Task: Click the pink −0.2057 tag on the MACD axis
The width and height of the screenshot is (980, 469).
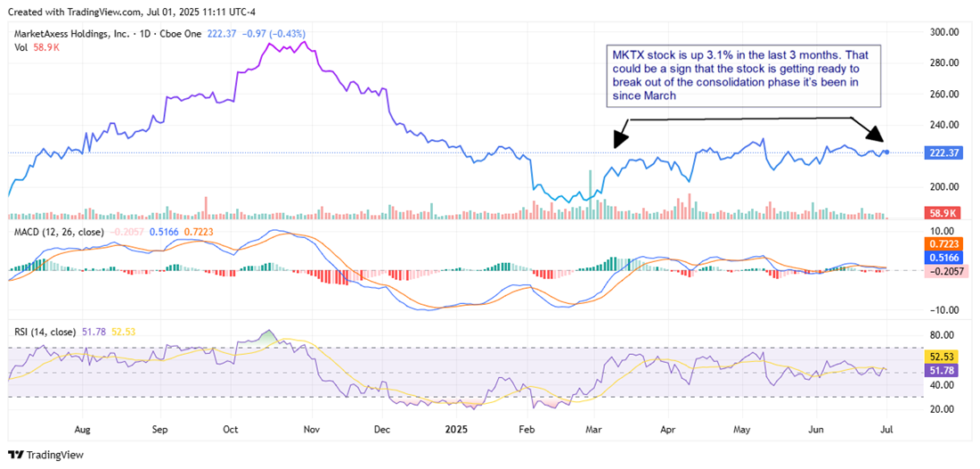Action: [x=948, y=271]
